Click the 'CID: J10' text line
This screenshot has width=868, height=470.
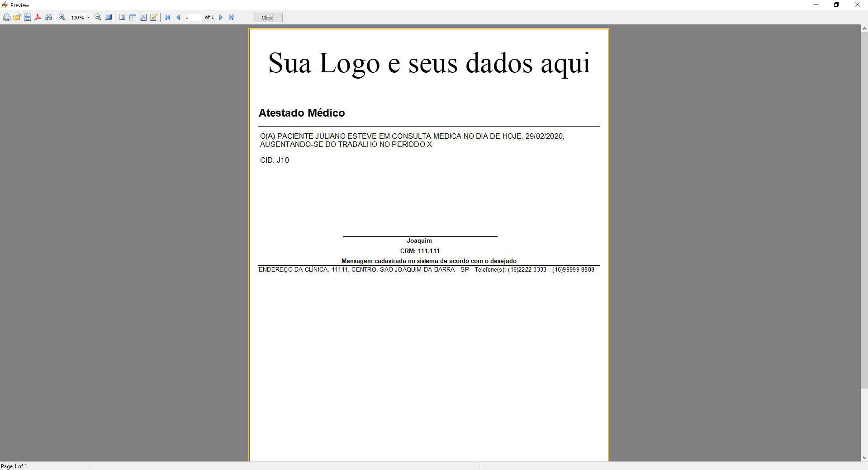click(x=275, y=160)
